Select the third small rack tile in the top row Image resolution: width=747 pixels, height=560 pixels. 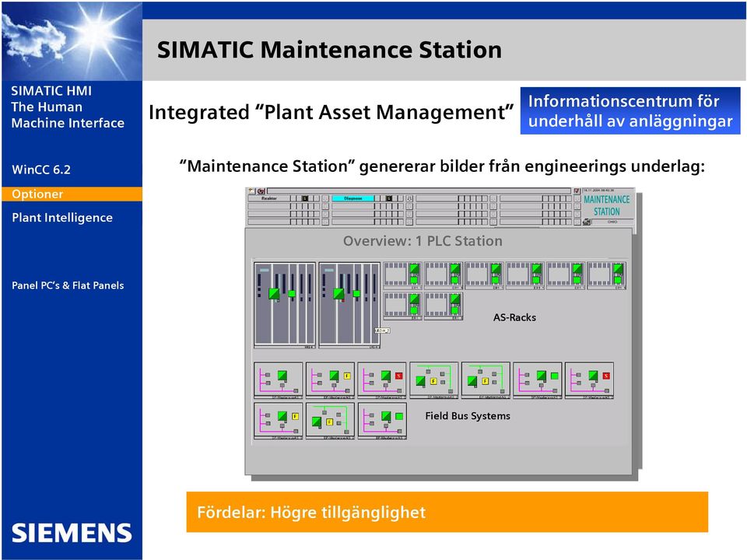click(x=484, y=275)
